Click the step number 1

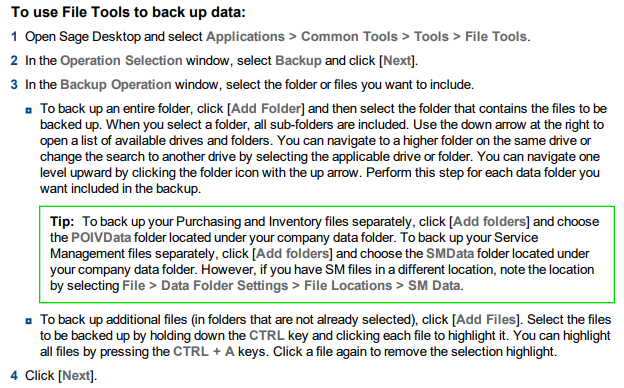[14, 37]
